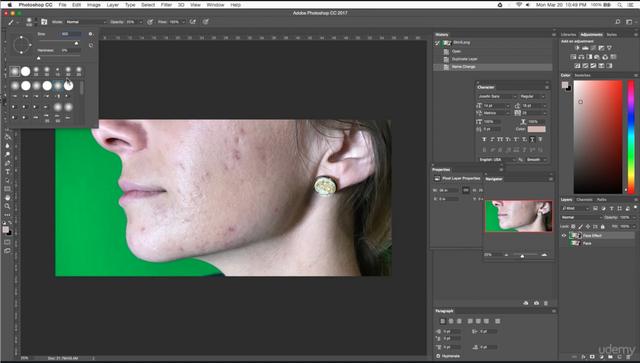Open the Flow slider dropdown in options bar

coord(183,22)
